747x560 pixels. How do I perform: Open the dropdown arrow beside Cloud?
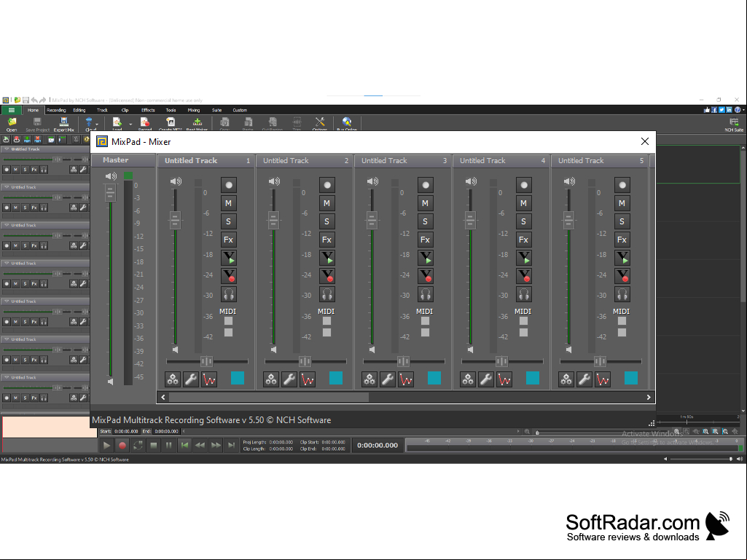point(97,125)
